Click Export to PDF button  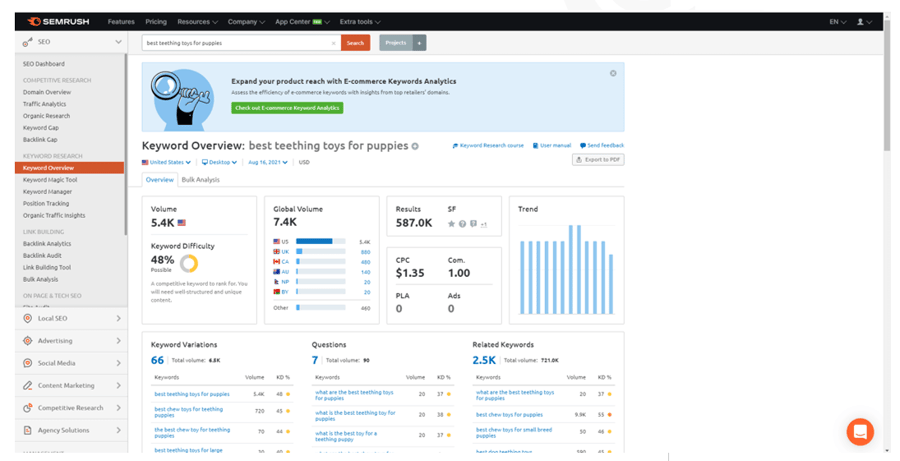click(x=598, y=160)
